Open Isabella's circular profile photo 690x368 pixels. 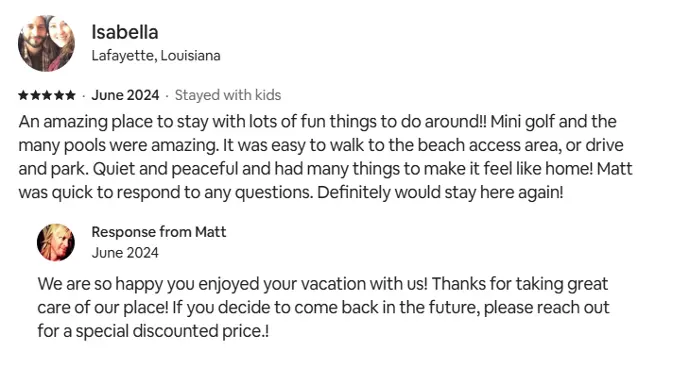pyautogui.click(x=46, y=43)
